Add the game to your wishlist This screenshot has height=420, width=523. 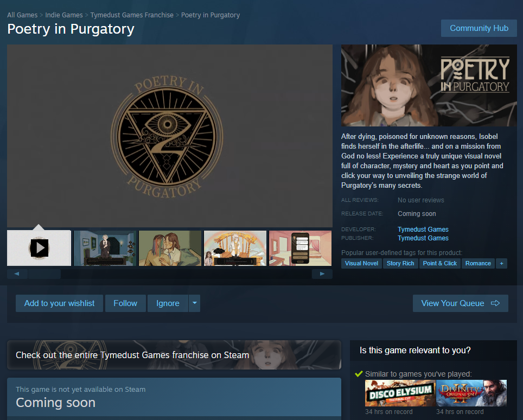(x=59, y=303)
